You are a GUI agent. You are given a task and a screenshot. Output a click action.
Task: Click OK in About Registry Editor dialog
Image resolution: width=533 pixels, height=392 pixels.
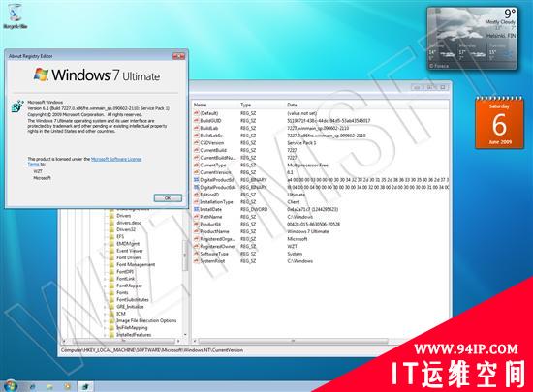(168, 197)
